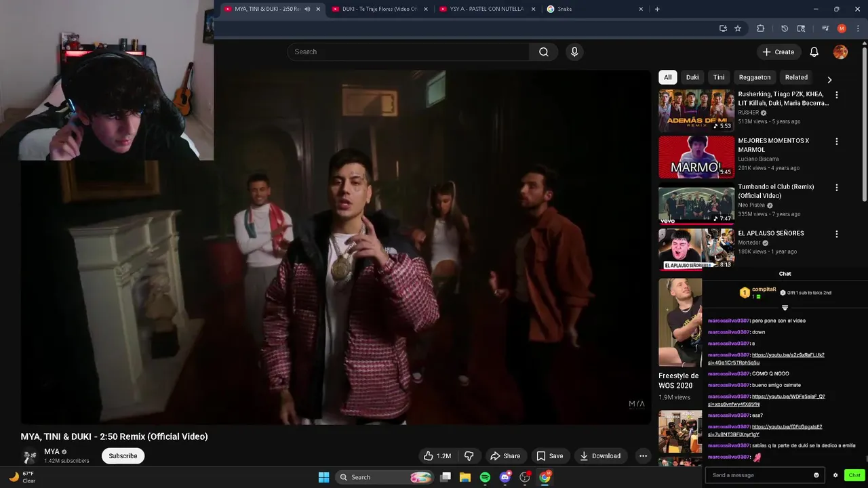Open the tab search icon in toolbar
The width and height of the screenshot is (868, 488).
pyautogui.click(x=801, y=28)
